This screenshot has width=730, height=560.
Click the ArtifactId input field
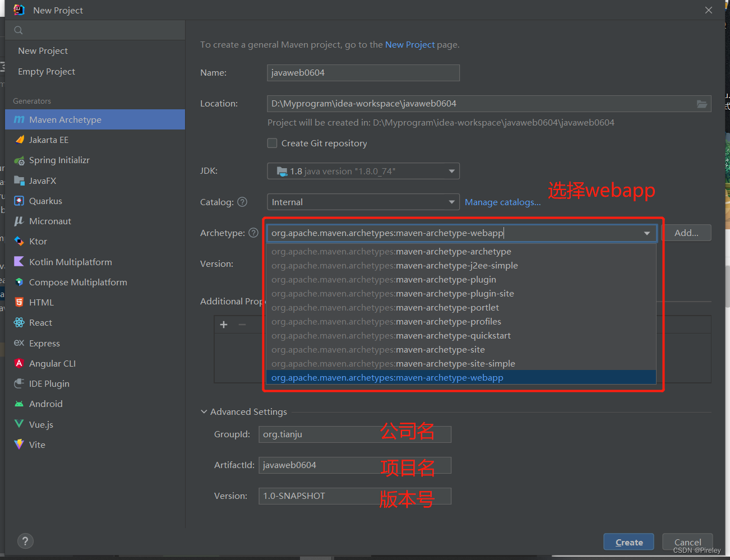(x=355, y=465)
